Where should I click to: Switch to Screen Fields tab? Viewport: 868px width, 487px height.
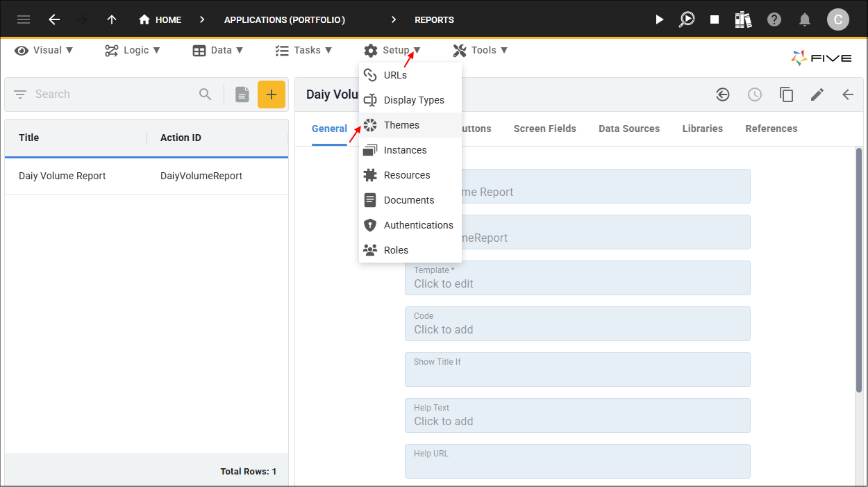545,129
